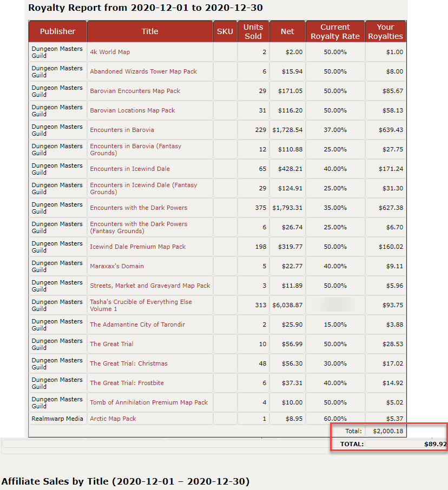The image size is (448, 490).
Task: Click the Your Royalties column header
Action: (x=385, y=31)
